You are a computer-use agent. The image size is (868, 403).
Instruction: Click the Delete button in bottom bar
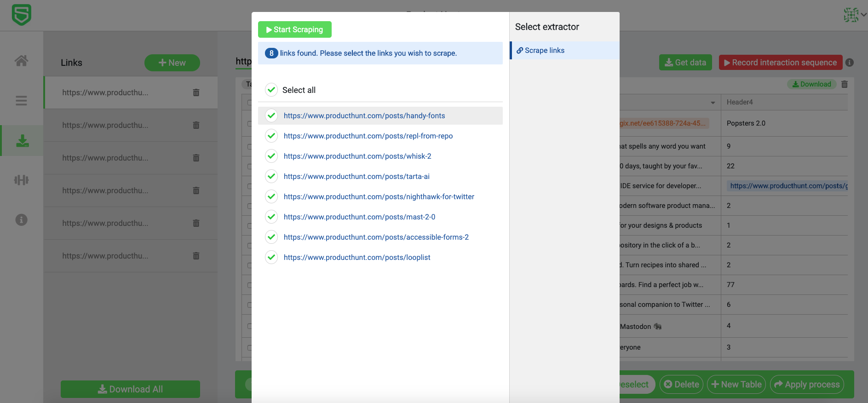coord(681,385)
